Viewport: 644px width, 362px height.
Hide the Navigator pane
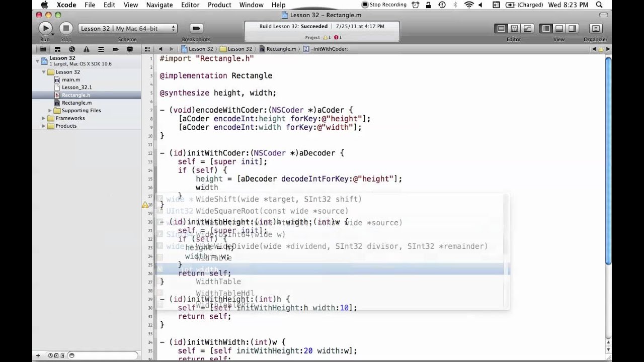point(546,29)
